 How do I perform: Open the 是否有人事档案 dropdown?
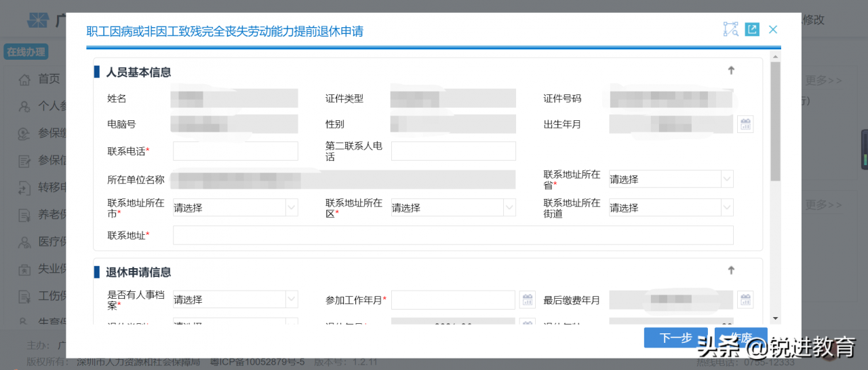tap(235, 299)
